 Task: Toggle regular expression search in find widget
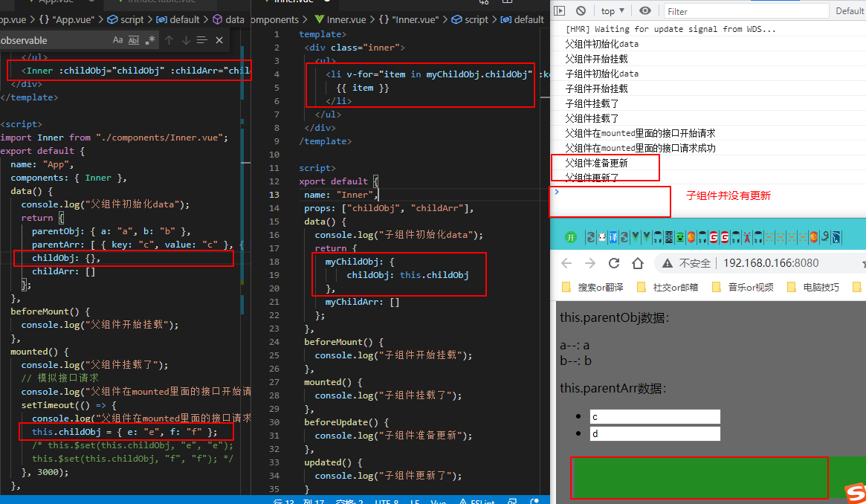point(149,40)
